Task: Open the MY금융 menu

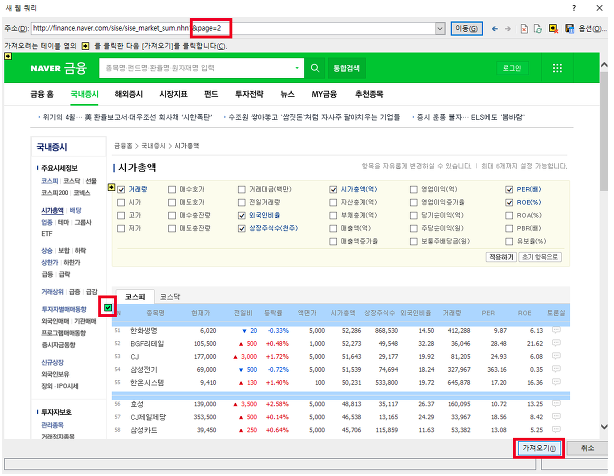Action: [x=324, y=94]
